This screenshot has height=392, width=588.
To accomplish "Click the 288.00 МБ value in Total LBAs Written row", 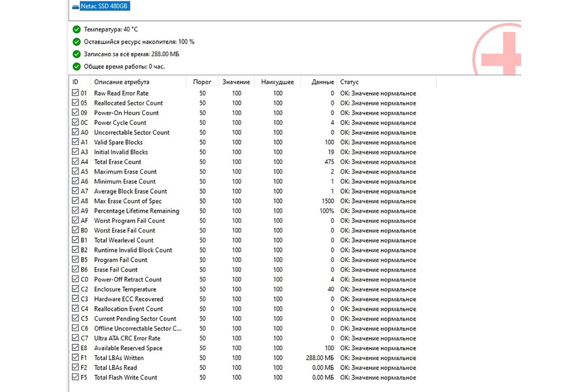I will pyautogui.click(x=320, y=358).
